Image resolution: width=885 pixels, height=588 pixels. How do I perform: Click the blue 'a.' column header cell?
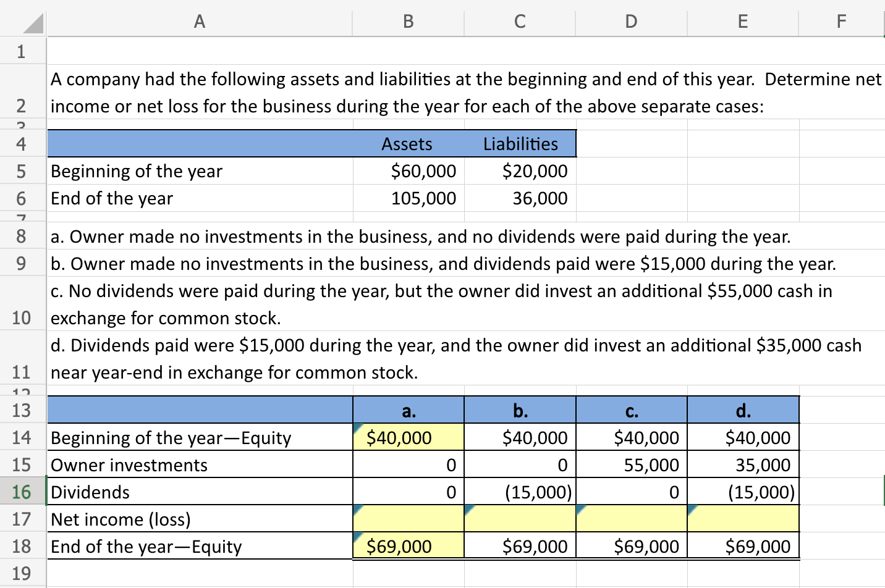tap(408, 409)
